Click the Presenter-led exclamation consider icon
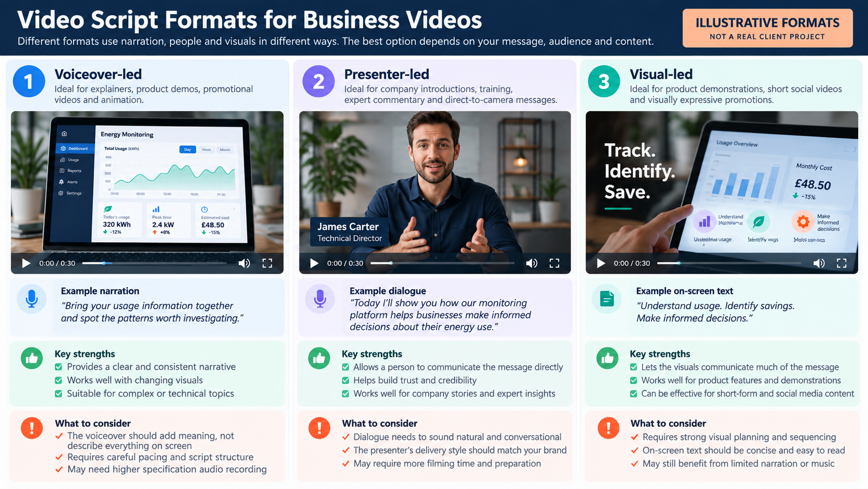 point(319,428)
